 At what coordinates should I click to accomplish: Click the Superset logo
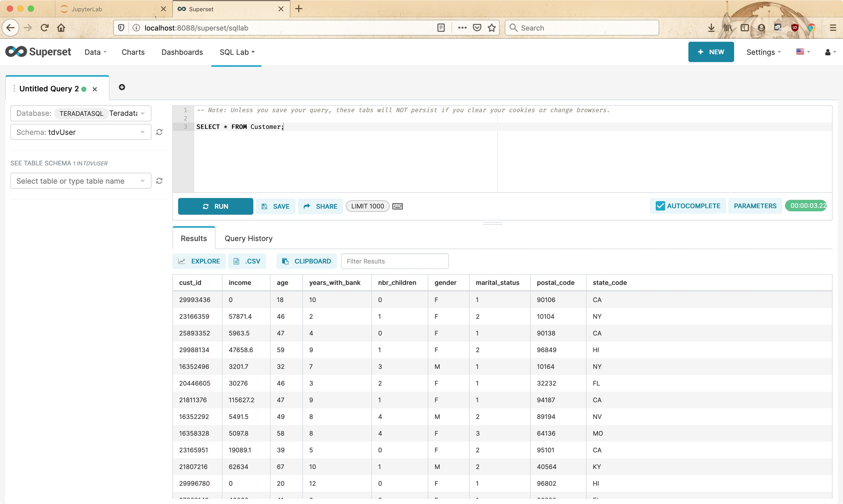click(x=38, y=52)
